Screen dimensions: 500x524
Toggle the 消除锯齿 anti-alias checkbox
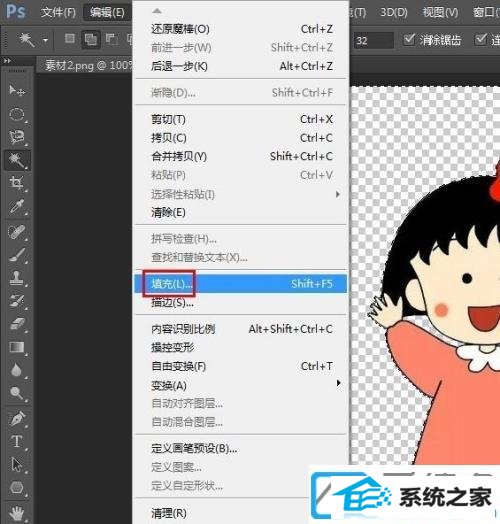point(408,40)
